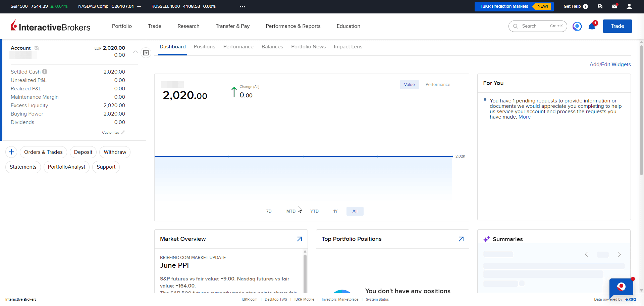The image size is (644, 306).
Task: Open IBKR.com footer link
Action: (250, 299)
